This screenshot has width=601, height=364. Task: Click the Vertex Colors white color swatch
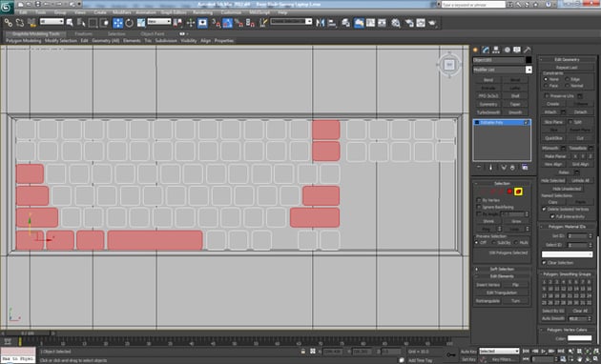[580, 338]
